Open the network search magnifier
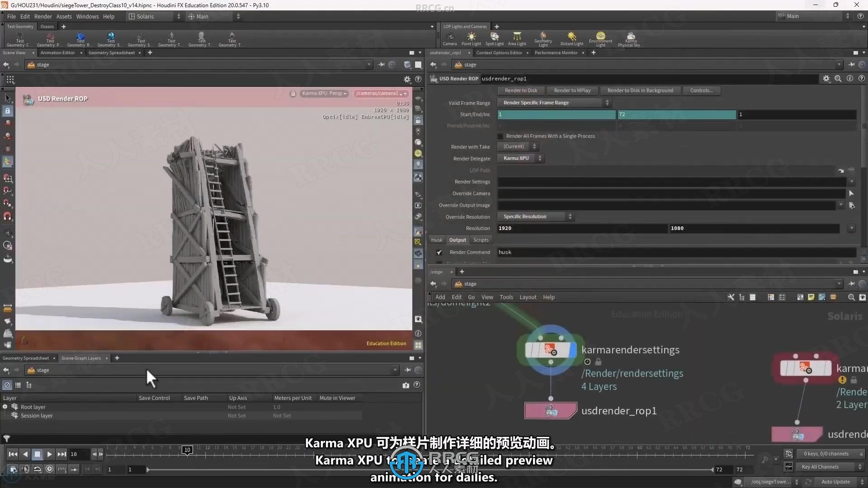Viewport: 868px width, 488px height. tap(851, 297)
